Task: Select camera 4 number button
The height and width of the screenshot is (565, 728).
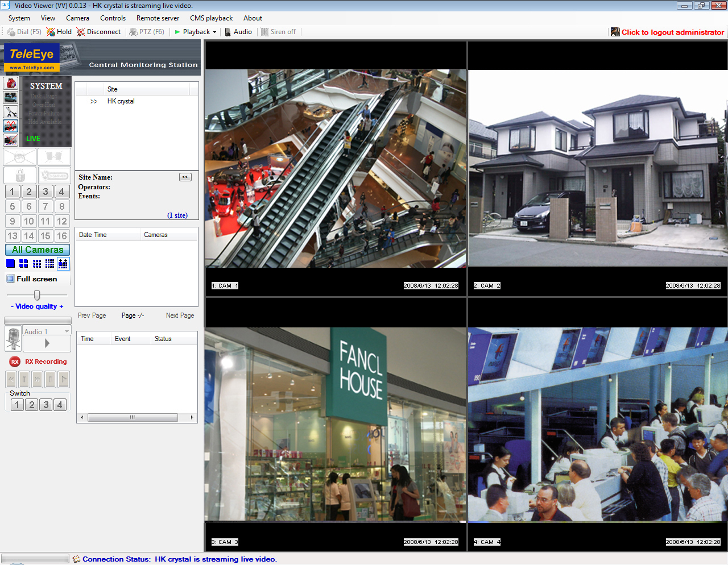Action: pos(62,192)
